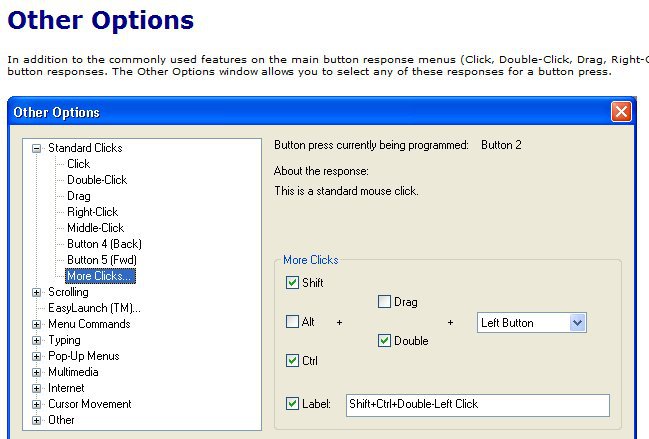649x439 pixels.
Task: Expand the Cursor Movement node
Action: [x=36, y=404]
